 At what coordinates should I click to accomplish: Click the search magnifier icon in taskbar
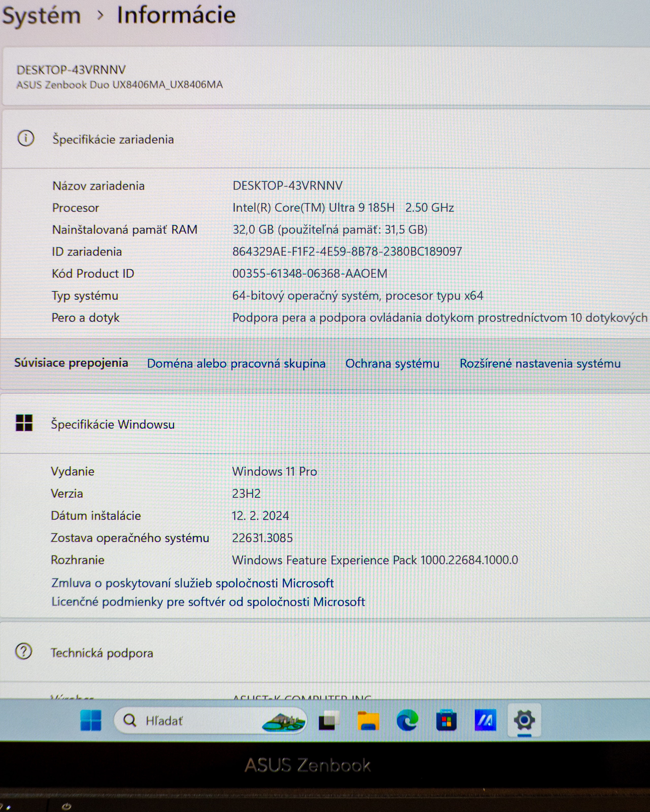[x=130, y=720]
